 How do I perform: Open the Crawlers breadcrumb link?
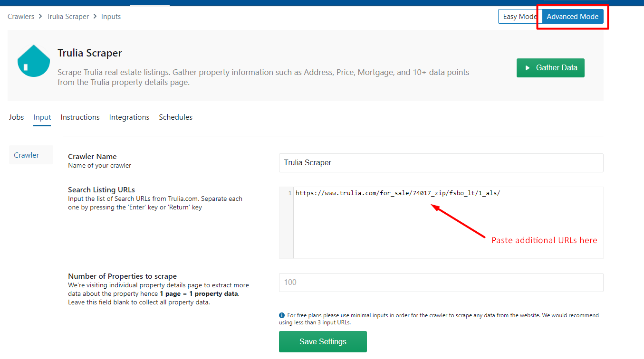21,17
